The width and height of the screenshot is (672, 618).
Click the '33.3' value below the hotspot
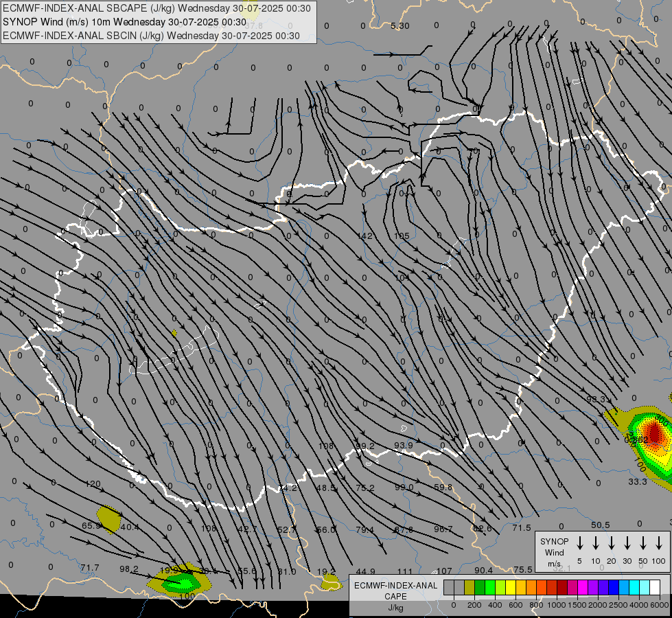[638, 481]
